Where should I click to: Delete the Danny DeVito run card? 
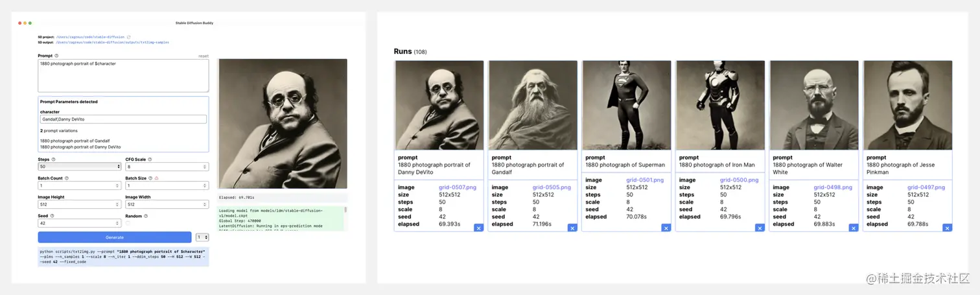point(478,228)
